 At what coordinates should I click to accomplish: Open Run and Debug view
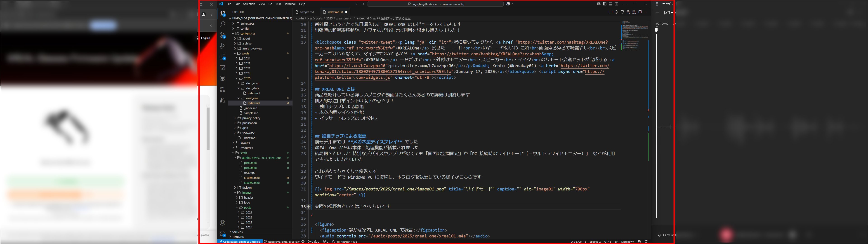pyautogui.click(x=222, y=46)
